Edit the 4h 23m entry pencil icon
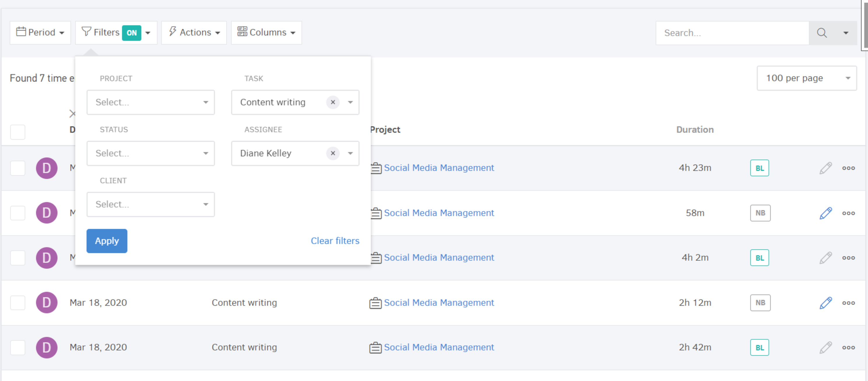This screenshot has width=868, height=381. click(x=825, y=168)
